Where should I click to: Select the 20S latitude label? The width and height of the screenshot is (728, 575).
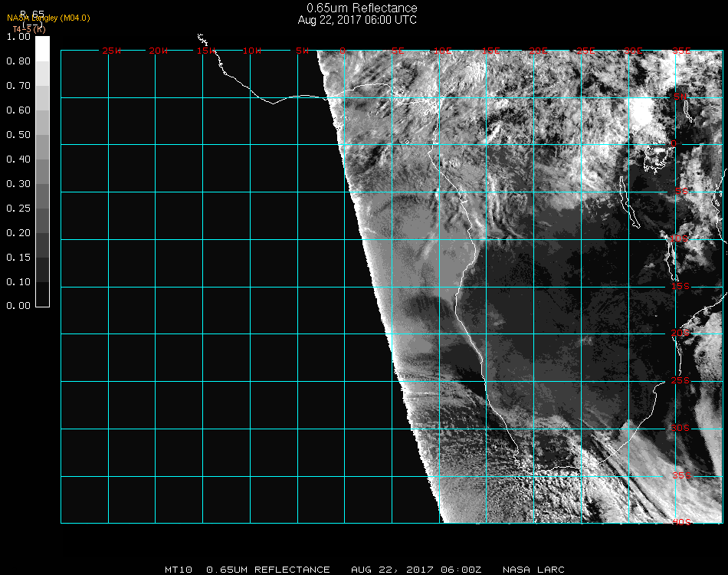(x=680, y=333)
